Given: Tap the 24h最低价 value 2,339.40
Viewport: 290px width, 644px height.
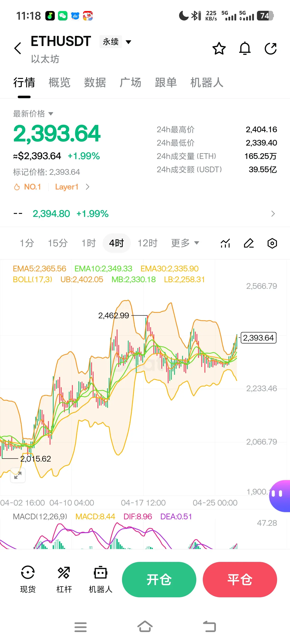Looking at the screenshot, I should [x=261, y=143].
